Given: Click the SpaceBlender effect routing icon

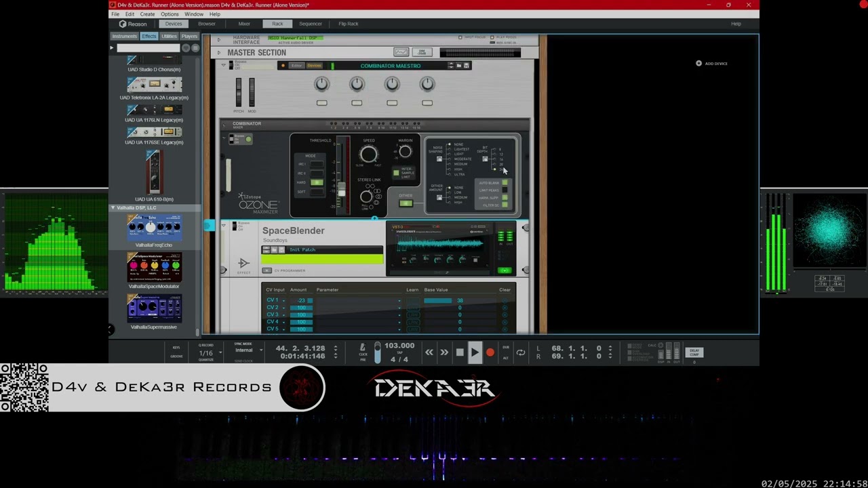Looking at the screenshot, I should tap(243, 264).
